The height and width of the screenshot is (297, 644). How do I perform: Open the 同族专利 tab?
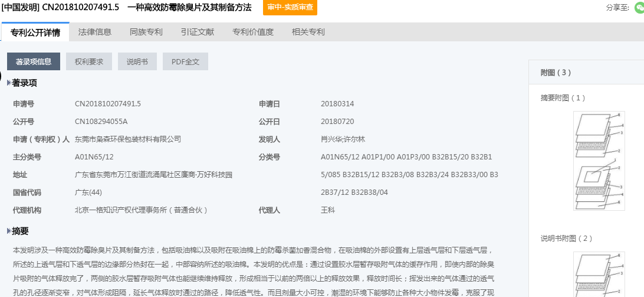[146, 32]
